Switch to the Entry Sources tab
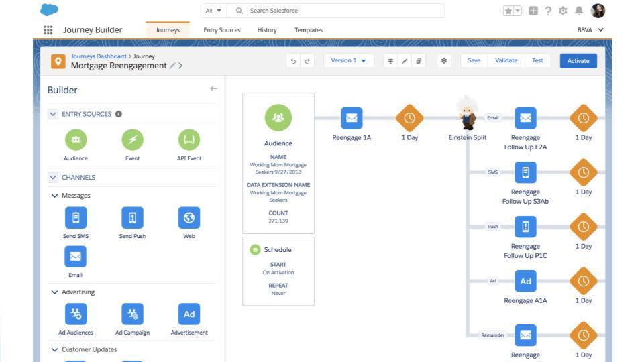Image resolution: width=644 pixels, height=362 pixels. coord(222,30)
